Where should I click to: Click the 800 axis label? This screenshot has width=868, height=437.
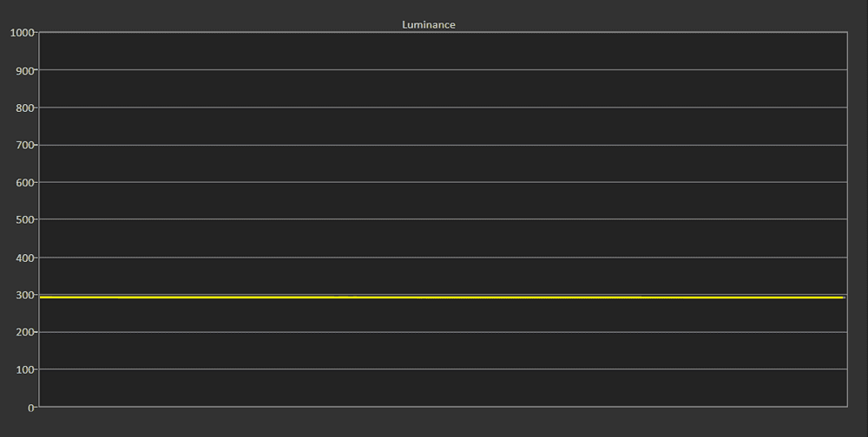click(x=25, y=108)
